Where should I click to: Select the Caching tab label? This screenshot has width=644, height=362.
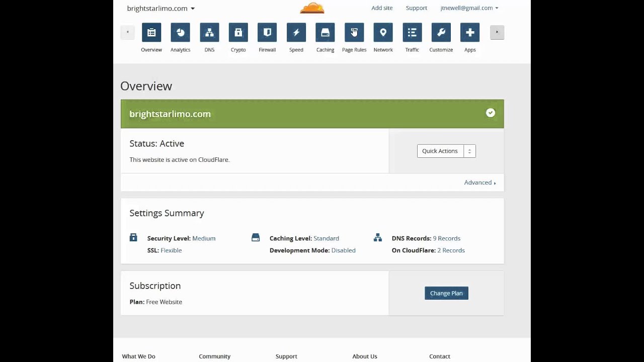point(325,50)
